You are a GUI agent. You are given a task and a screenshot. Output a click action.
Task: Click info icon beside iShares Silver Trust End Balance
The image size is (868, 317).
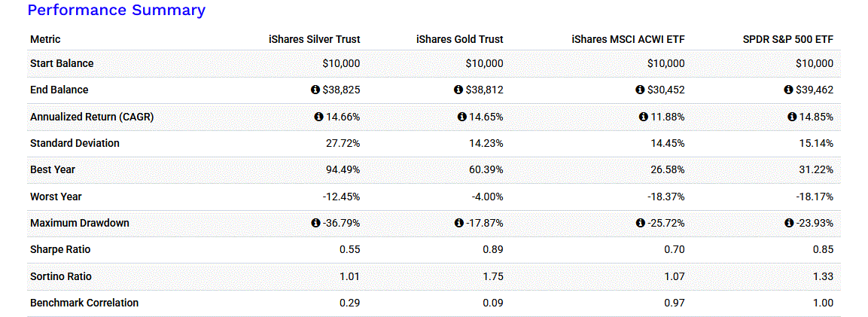tap(315, 90)
